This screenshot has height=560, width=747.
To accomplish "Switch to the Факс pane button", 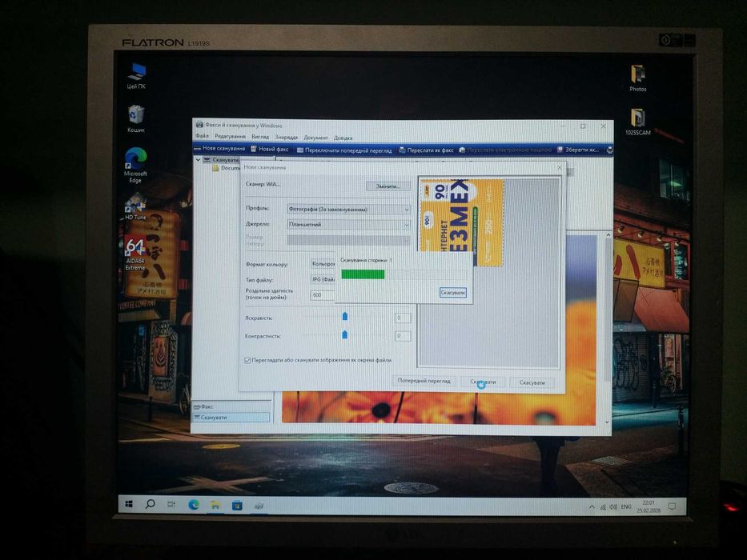I will pyautogui.click(x=231, y=406).
